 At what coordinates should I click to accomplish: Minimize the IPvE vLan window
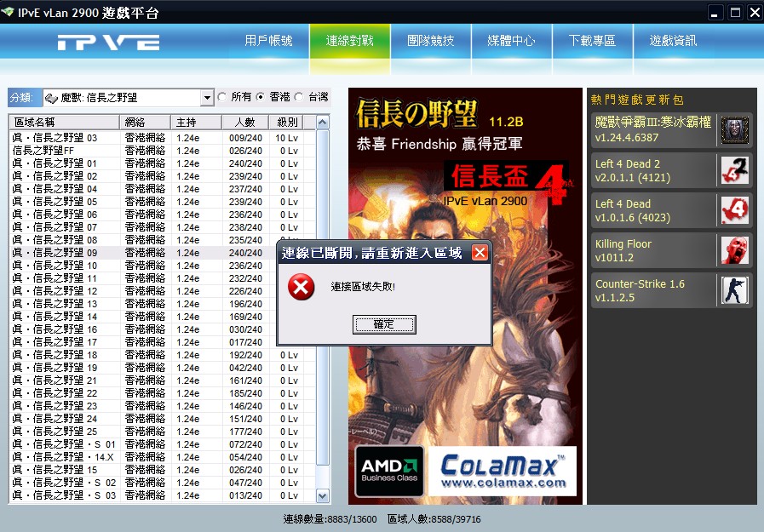[x=715, y=12]
